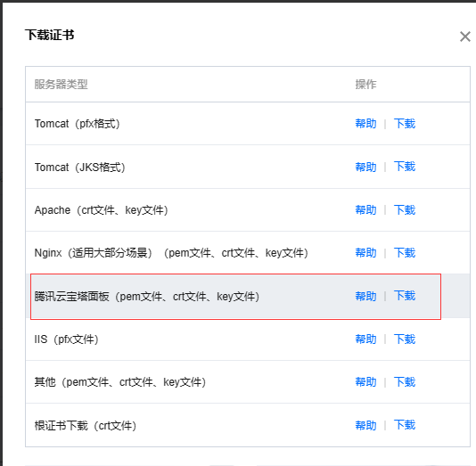This screenshot has height=466, width=476.
Task: Open help for 腾讯云宝塔面板
Action: [x=365, y=296]
